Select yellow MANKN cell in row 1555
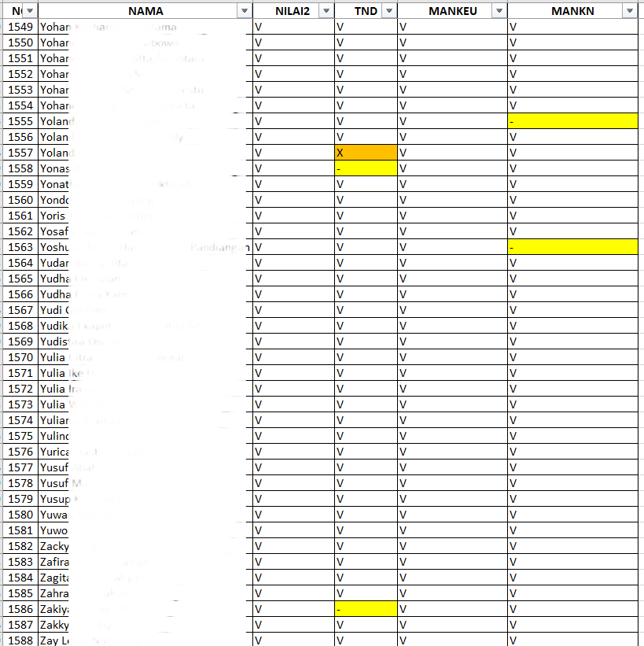This screenshot has height=646, width=644. point(572,121)
